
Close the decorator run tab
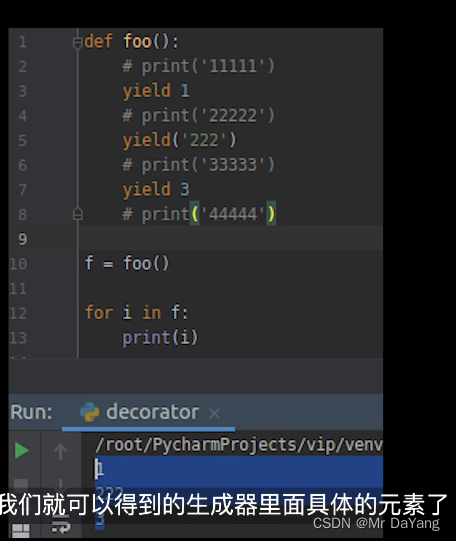click(214, 413)
